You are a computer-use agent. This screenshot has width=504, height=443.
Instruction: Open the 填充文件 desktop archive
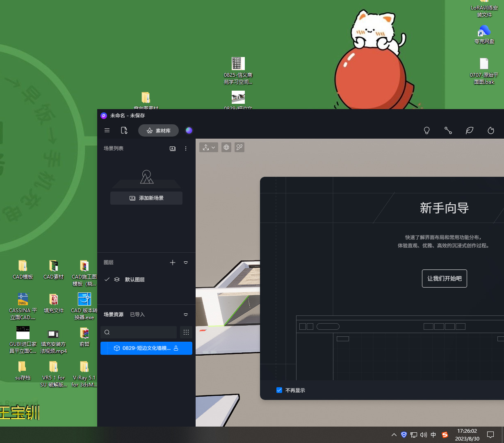(x=54, y=304)
